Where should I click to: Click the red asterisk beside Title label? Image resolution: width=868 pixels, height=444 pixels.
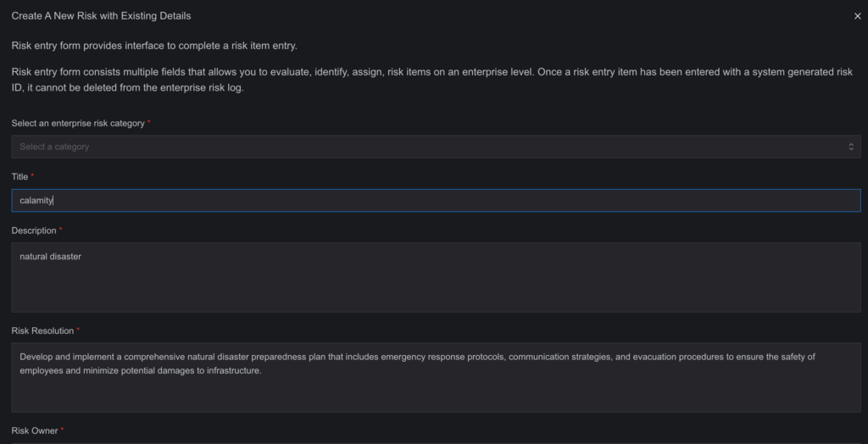[x=32, y=175]
